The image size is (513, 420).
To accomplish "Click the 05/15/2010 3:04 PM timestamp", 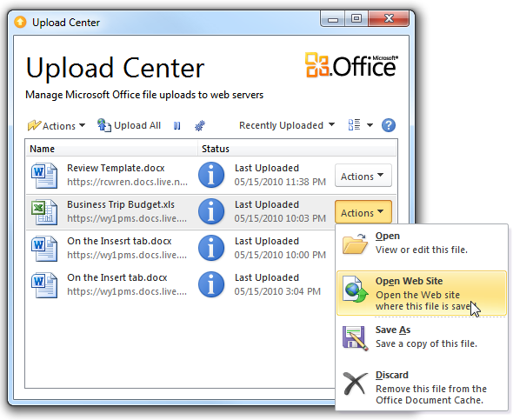I will click(277, 292).
